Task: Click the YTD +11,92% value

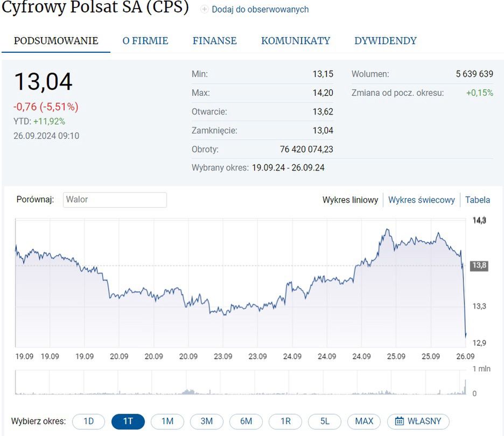Action: tap(49, 122)
